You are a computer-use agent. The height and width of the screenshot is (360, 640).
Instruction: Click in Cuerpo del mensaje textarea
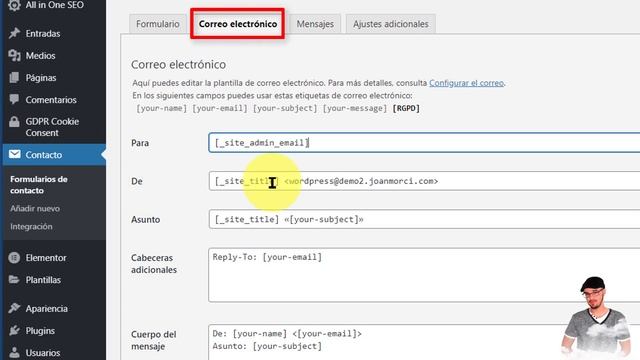pos(424,342)
